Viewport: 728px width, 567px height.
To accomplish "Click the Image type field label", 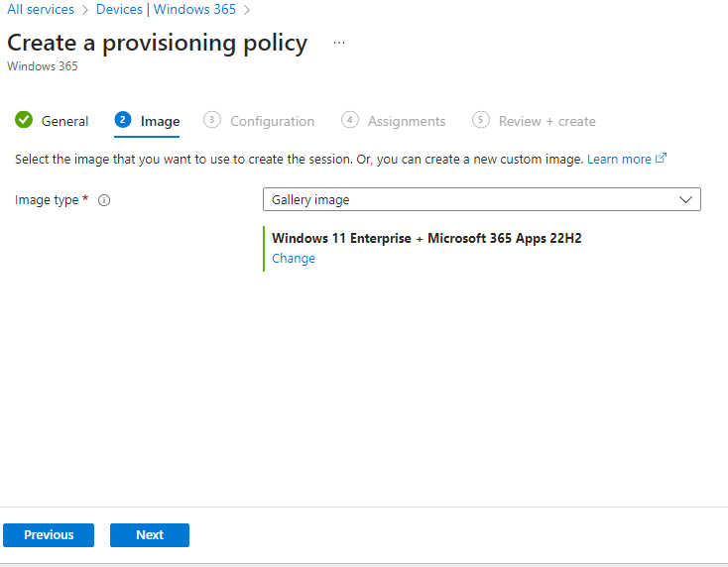I will (47, 200).
